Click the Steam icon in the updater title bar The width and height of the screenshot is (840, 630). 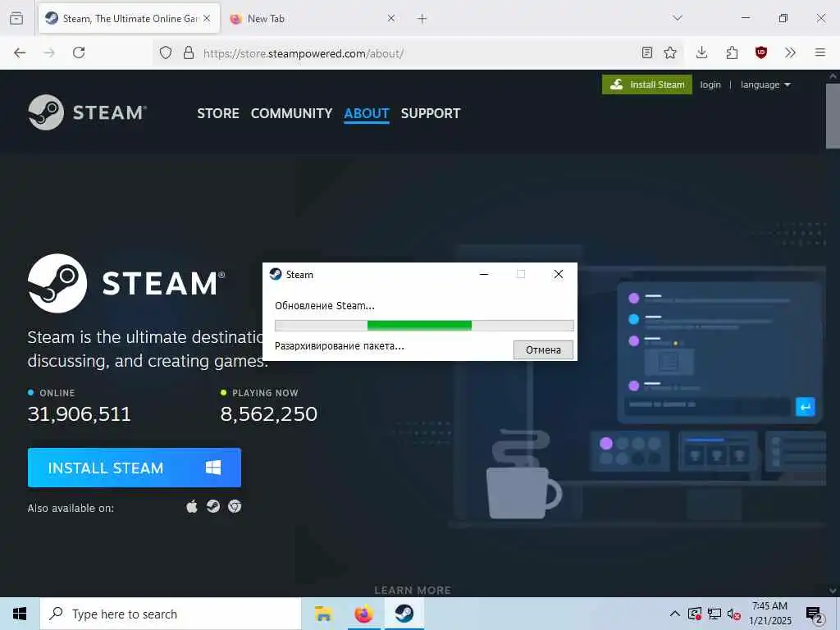pos(276,274)
